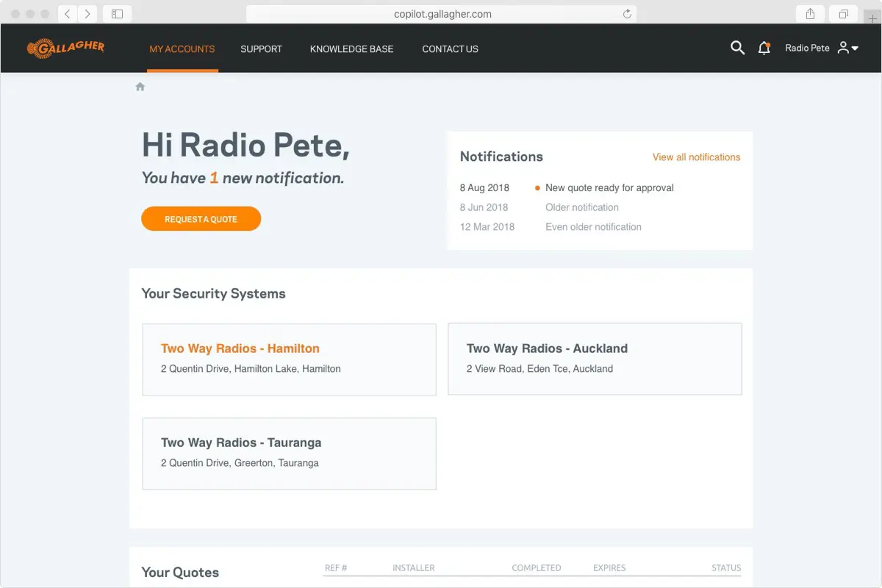This screenshot has width=882, height=588.
Task: Toggle the browser sidebar icon
Action: tap(117, 14)
